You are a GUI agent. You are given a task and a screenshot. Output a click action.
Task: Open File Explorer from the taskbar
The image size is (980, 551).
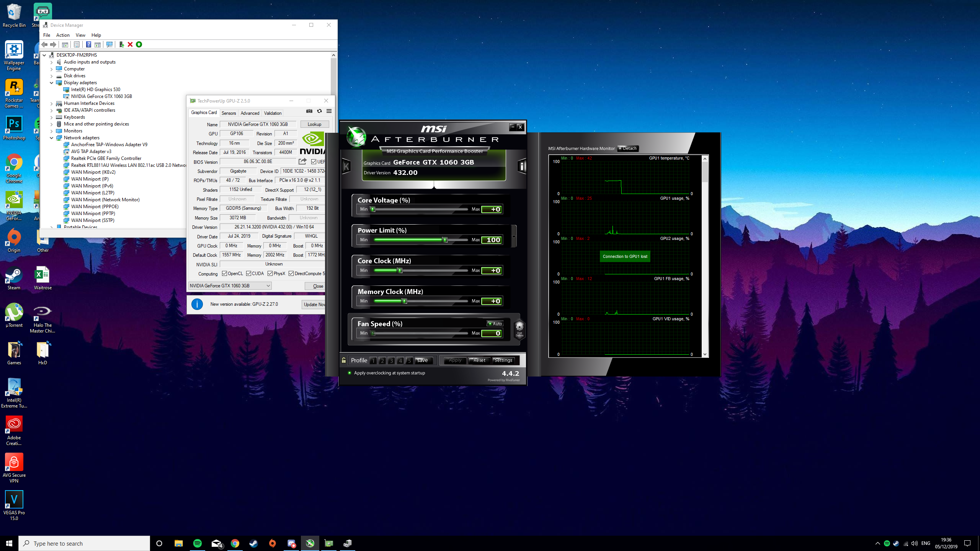pyautogui.click(x=179, y=543)
